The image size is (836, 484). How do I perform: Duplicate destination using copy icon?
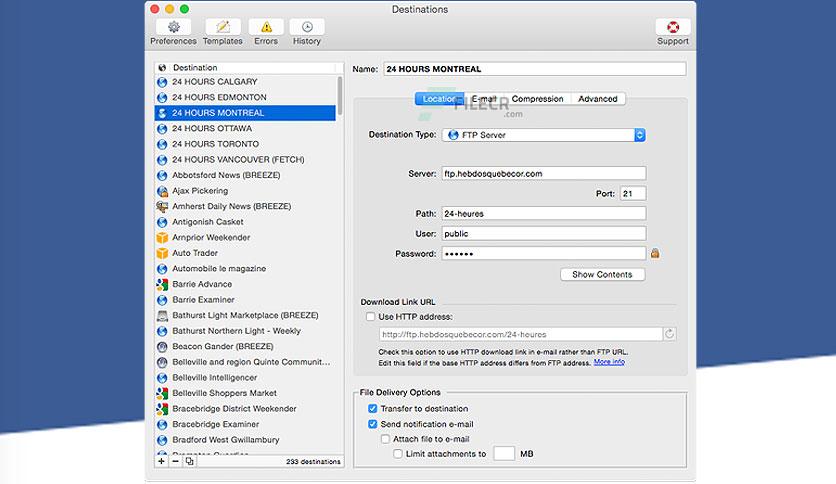tap(189, 461)
